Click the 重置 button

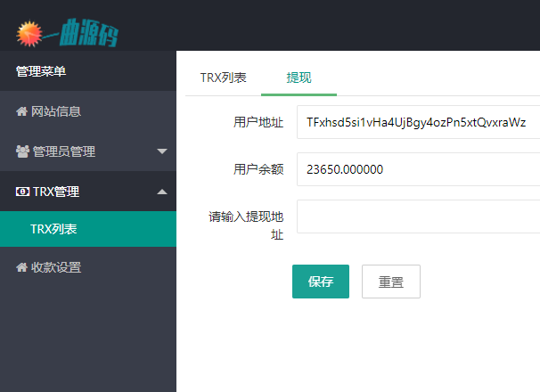click(x=391, y=282)
